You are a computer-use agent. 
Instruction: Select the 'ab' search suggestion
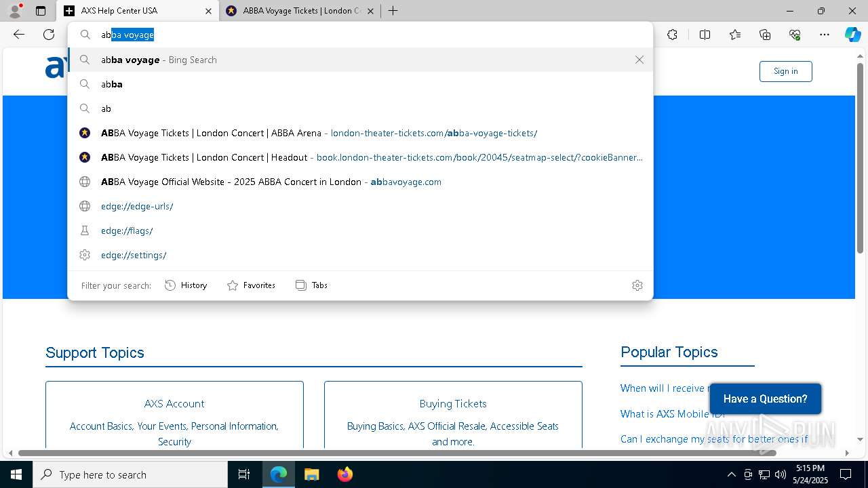[360, 108]
